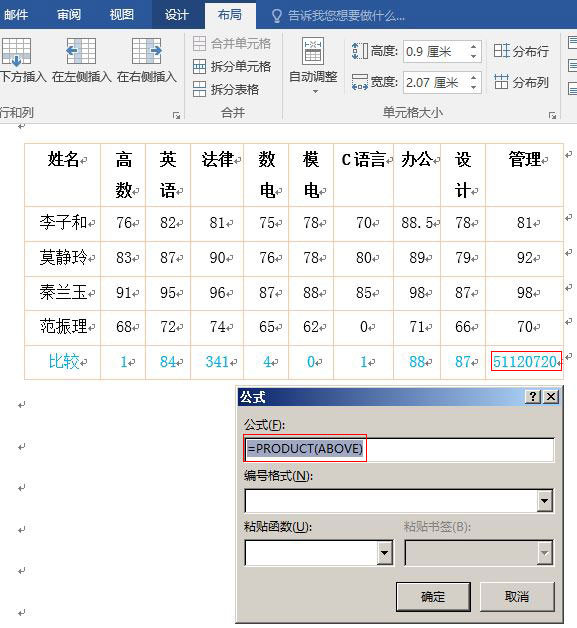Screen dimensions: 577x628
Task: Click Split Cells (拆分单元格)
Action: point(232,66)
